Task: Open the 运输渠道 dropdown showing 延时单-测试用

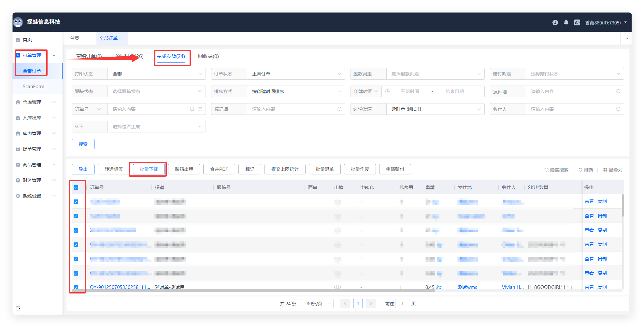Action: click(435, 109)
